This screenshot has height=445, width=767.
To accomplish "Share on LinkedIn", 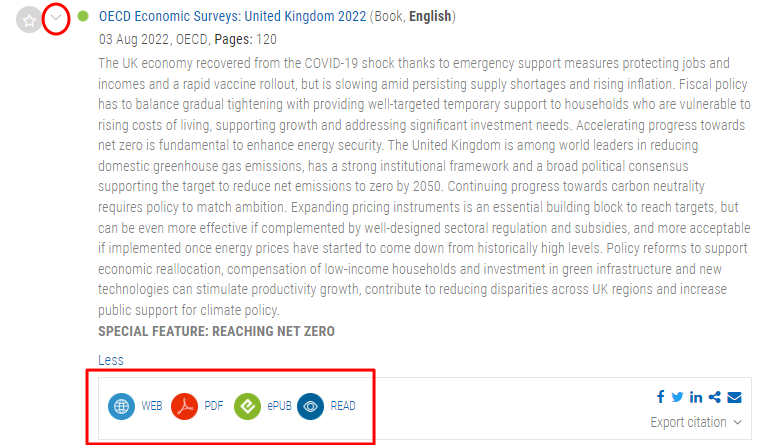I will coord(696,397).
